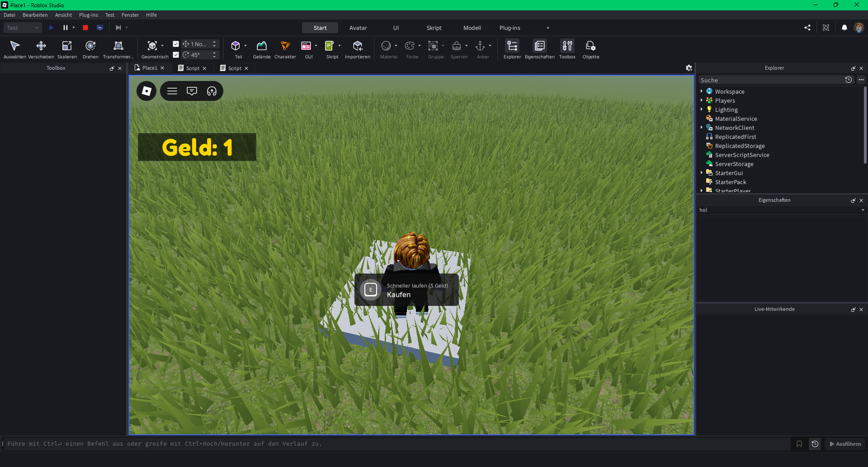Open the Teil dropdown arrow

click(x=245, y=46)
